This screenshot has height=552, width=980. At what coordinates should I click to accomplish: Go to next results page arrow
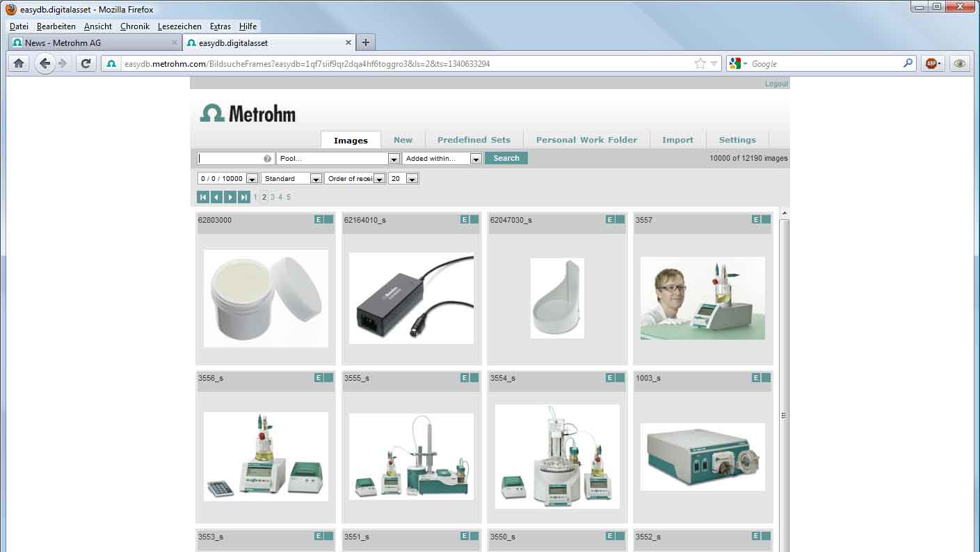[230, 197]
